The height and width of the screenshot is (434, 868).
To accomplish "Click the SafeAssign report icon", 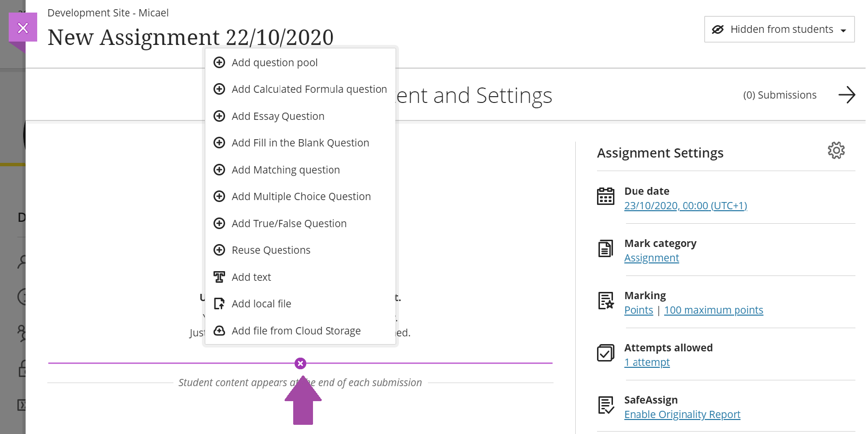I will click(605, 405).
